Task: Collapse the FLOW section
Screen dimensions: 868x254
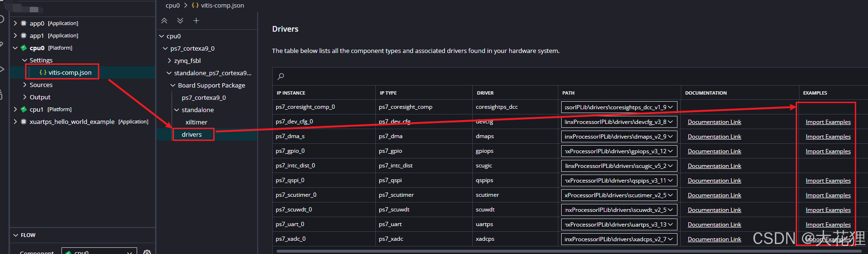Action: point(16,235)
